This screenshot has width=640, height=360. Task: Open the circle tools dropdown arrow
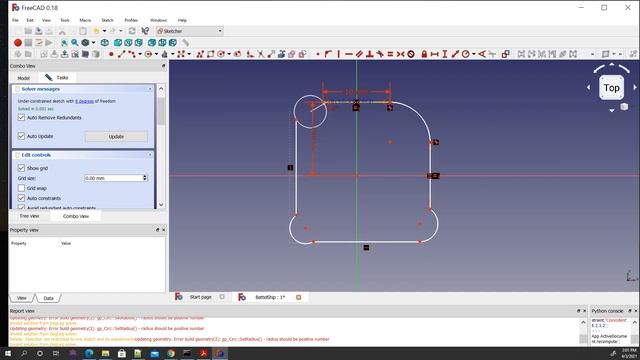tap(156, 54)
